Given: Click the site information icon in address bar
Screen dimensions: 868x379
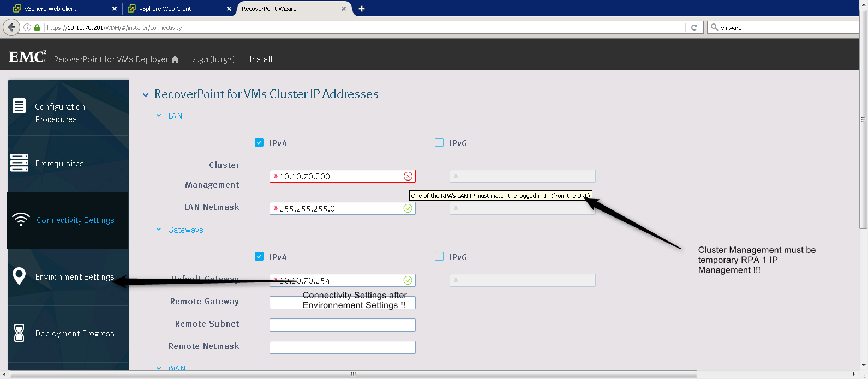Looking at the screenshot, I should (27, 27).
